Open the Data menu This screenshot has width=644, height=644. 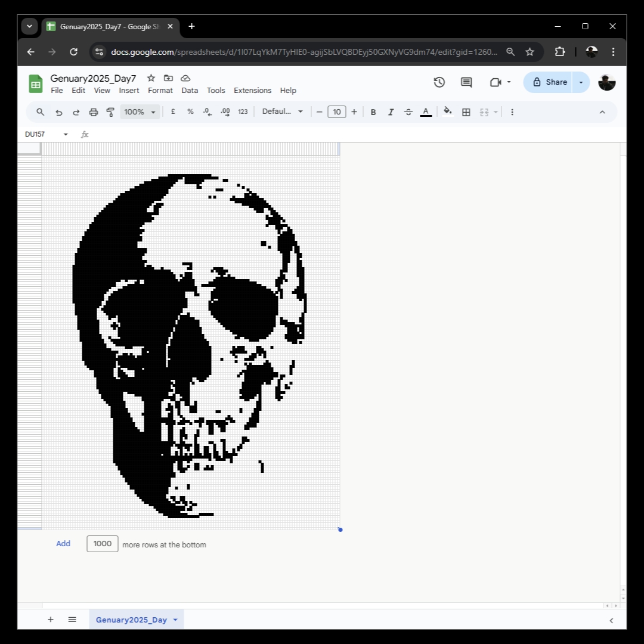click(190, 90)
